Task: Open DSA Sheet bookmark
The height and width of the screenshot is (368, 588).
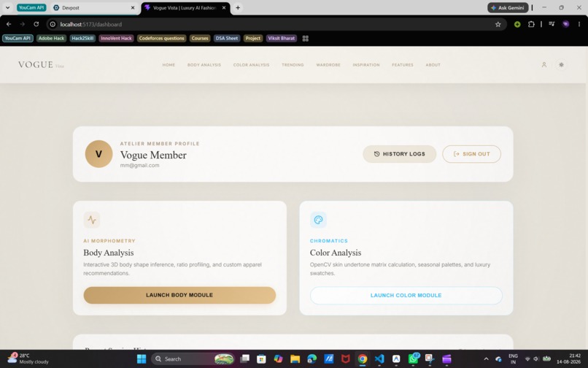Action: pyautogui.click(x=226, y=38)
